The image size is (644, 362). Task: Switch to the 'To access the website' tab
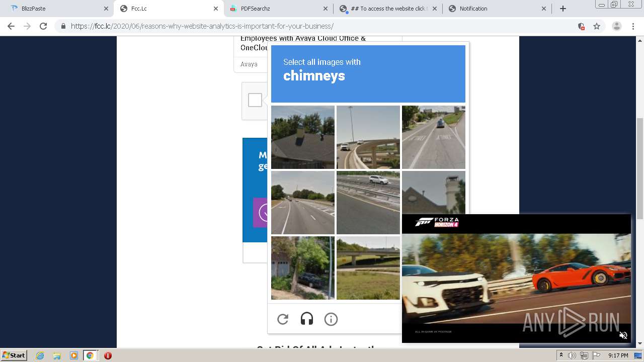[386, 9]
